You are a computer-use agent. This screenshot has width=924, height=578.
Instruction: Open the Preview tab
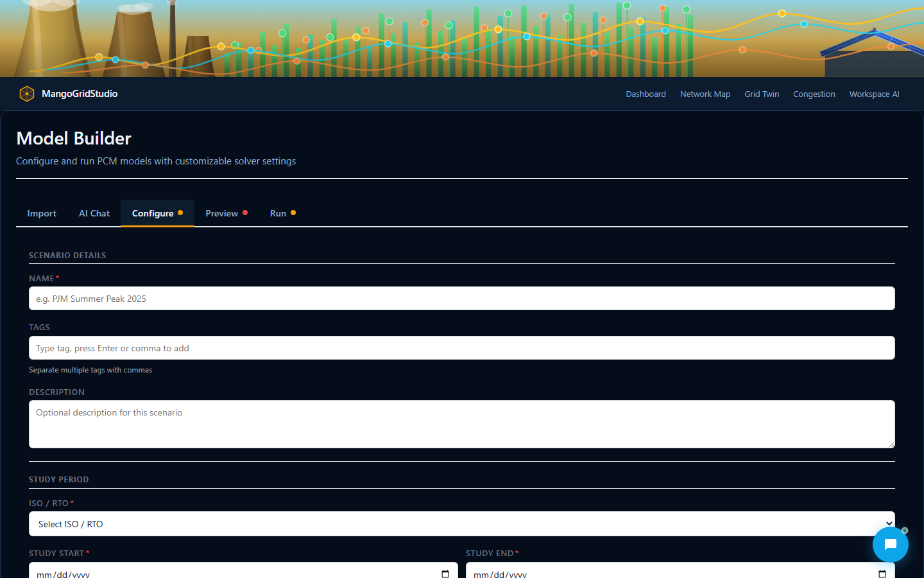tap(227, 213)
